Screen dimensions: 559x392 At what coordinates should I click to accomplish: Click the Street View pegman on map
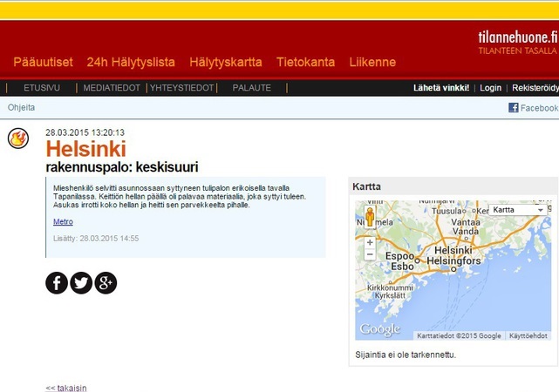coord(370,216)
